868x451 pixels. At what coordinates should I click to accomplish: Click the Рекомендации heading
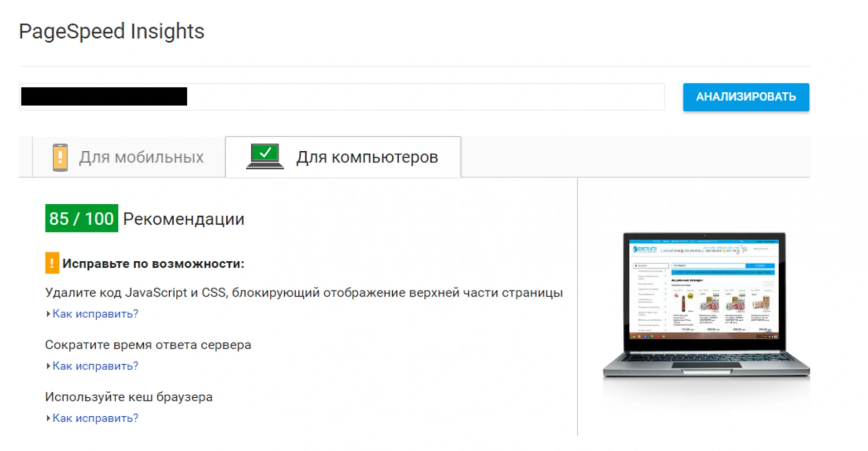pos(183,219)
